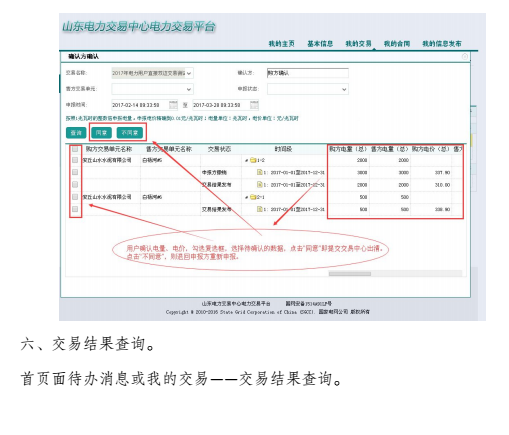Switch to the 我的交易 tab
Screen dimensions: 509x435
coord(358,44)
